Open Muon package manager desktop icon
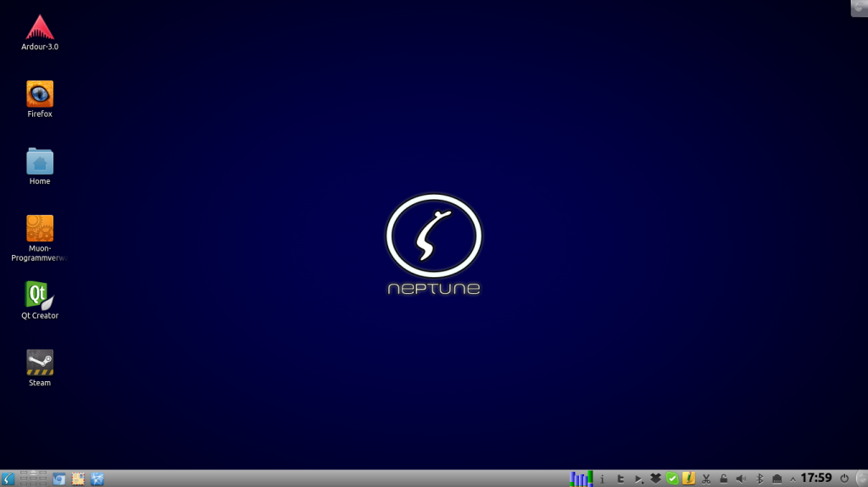The width and height of the screenshot is (868, 487). 40,229
